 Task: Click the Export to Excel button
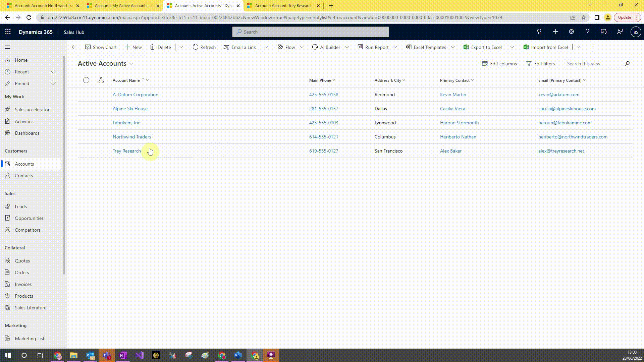coord(482,47)
